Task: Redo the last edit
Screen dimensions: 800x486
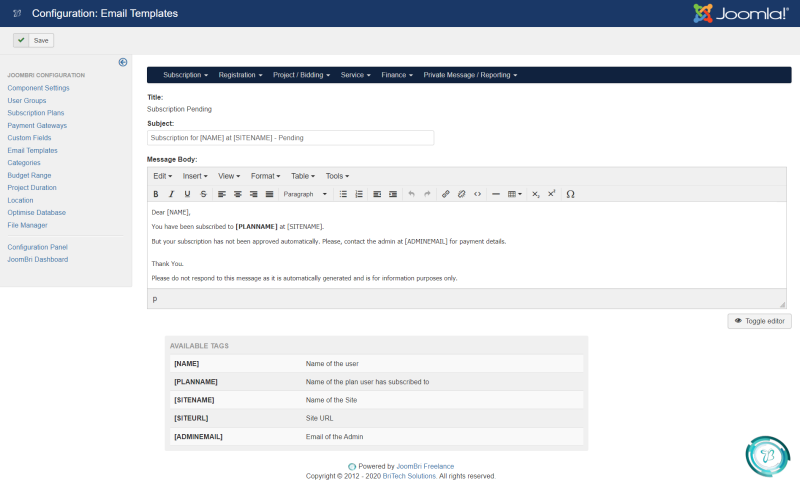Action: click(x=427, y=194)
